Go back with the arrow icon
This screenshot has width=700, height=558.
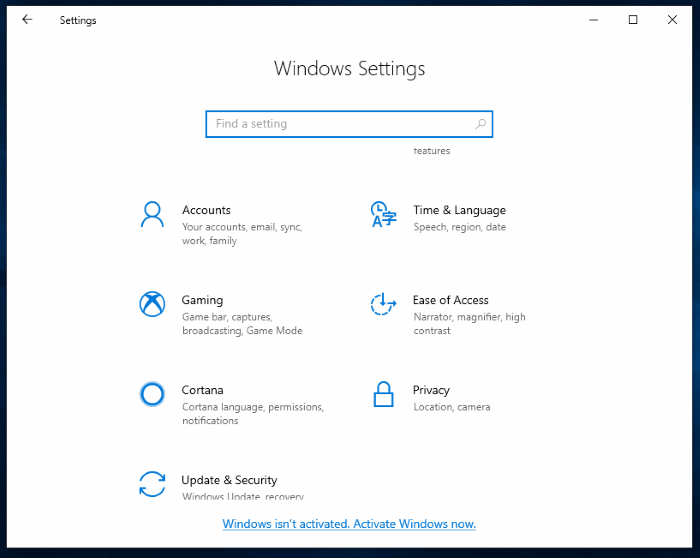click(x=27, y=19)
